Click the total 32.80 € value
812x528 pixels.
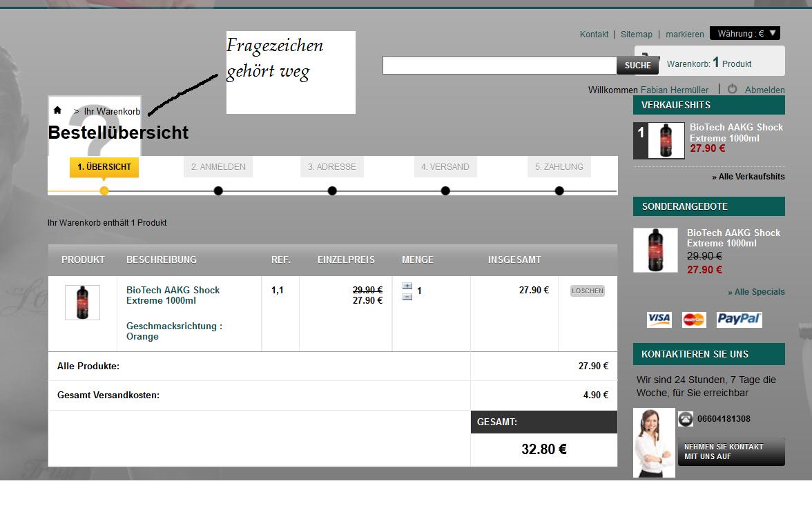(x=544, y=449)
